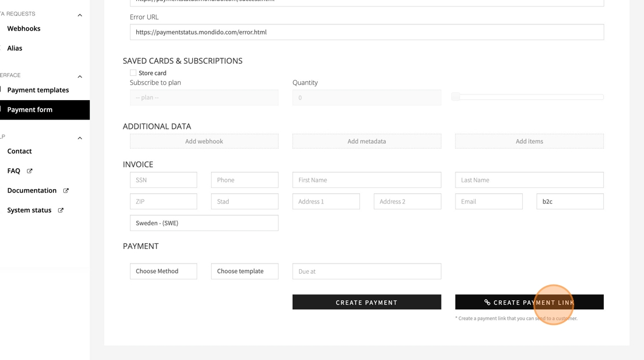The image size is (644, 360).
Task: Open the Sweden country dropdown
Action: [x=204, y=223]
